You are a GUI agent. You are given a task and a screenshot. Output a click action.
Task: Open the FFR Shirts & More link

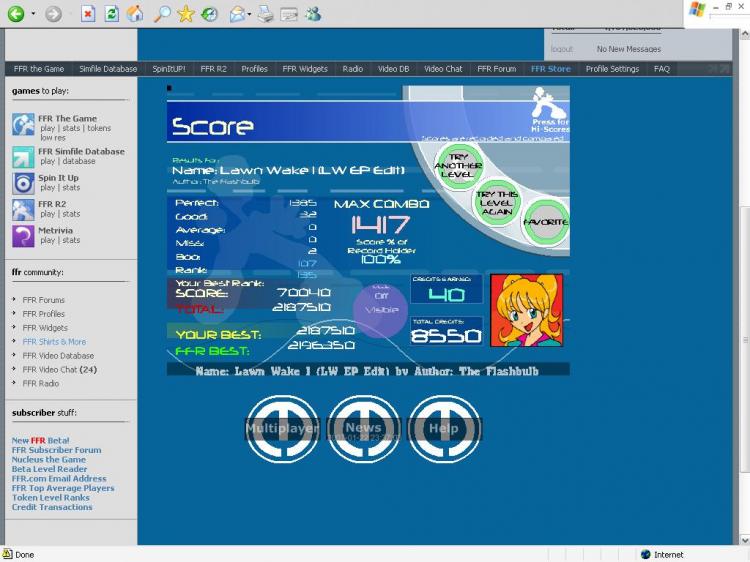[54, 342]
